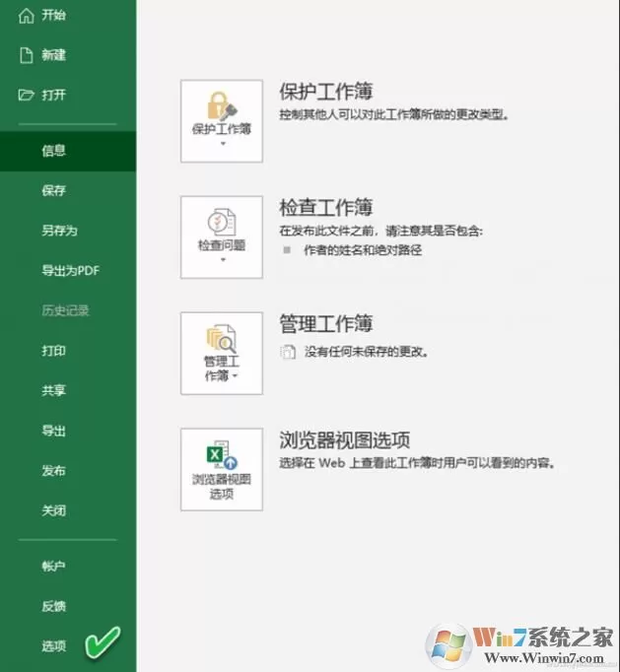Select 导出为PDF in the sidebar
Image resolution: width=620 pixels, height=672 pixels.
(68, 270)
